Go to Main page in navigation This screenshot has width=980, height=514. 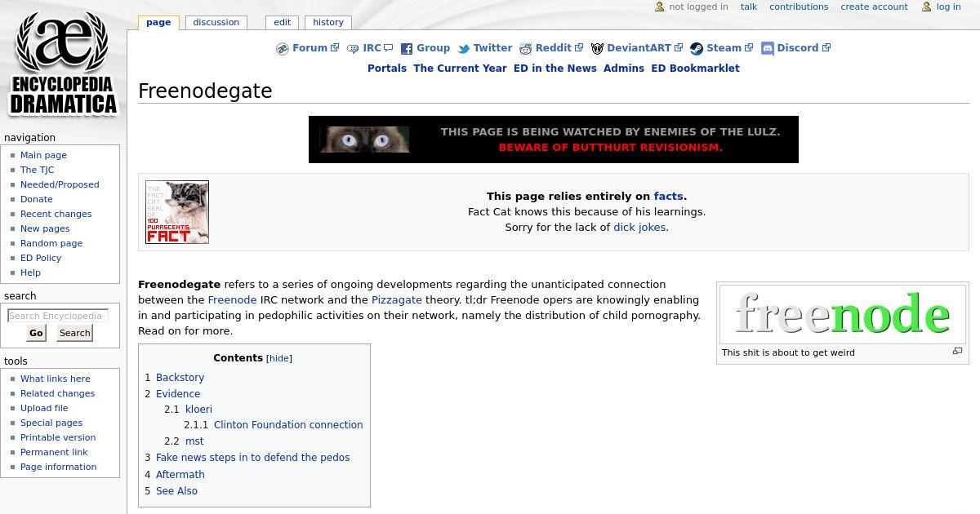43,155
